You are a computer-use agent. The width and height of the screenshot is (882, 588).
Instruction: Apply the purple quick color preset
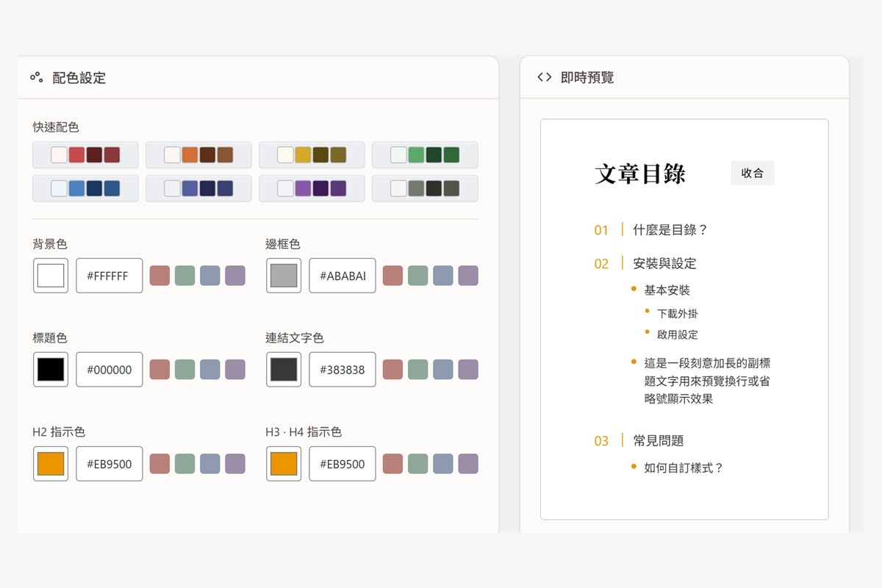coord(312,188)
